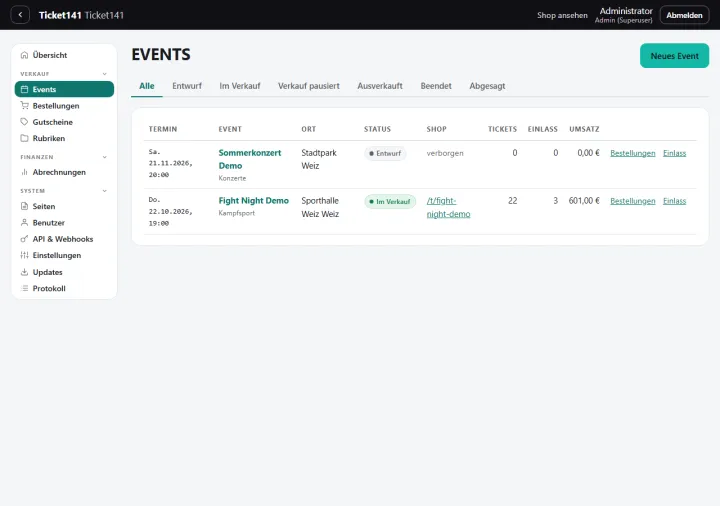Open Benutzer in sidebar menu
720x506 pixels.
point(64,223)
